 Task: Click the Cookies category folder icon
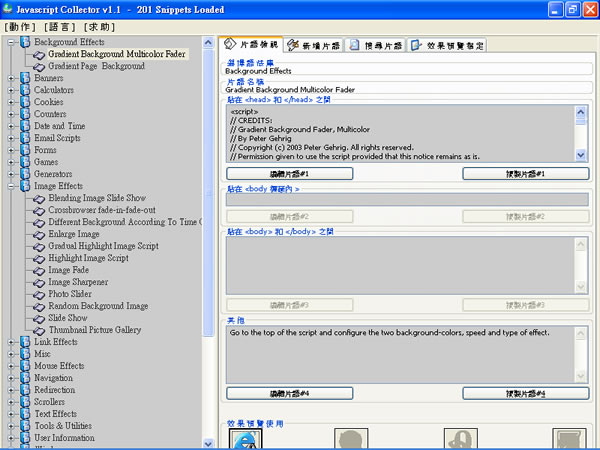(25, 102)
